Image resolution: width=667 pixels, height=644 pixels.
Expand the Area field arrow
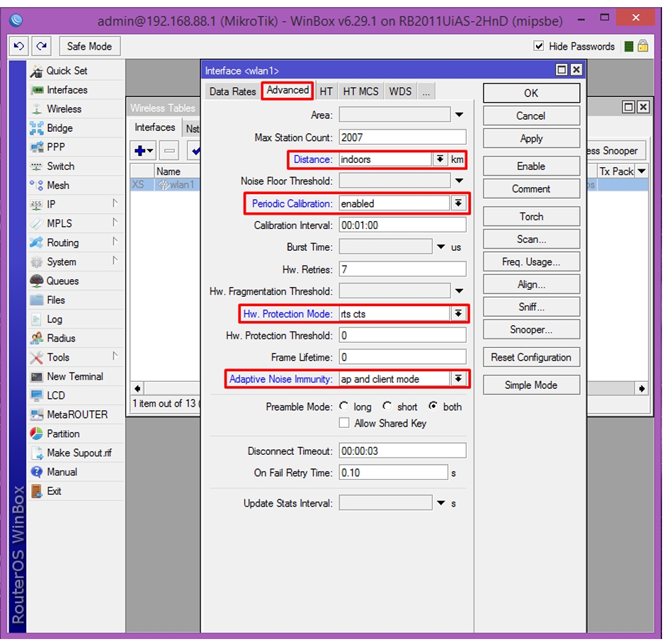point(459,115)
